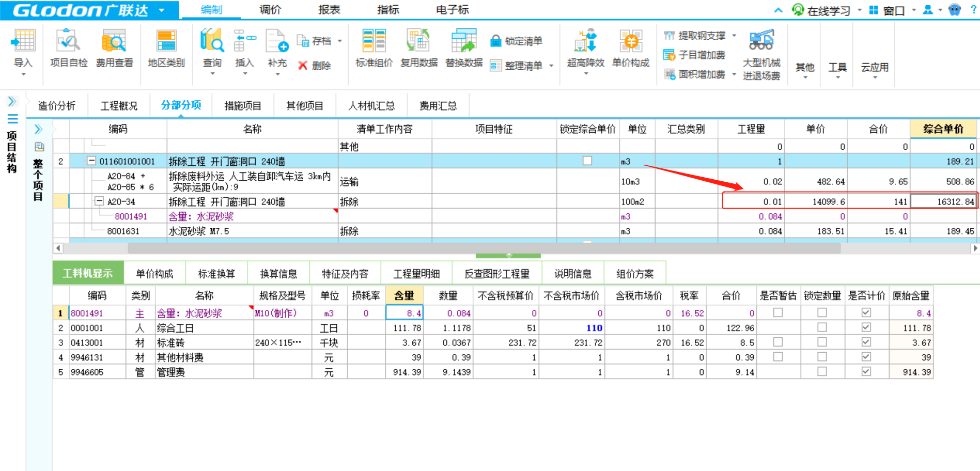Open the 导入 dropdown arrow
This screenshot has height=471, width=980.
(x=23, y=75)
